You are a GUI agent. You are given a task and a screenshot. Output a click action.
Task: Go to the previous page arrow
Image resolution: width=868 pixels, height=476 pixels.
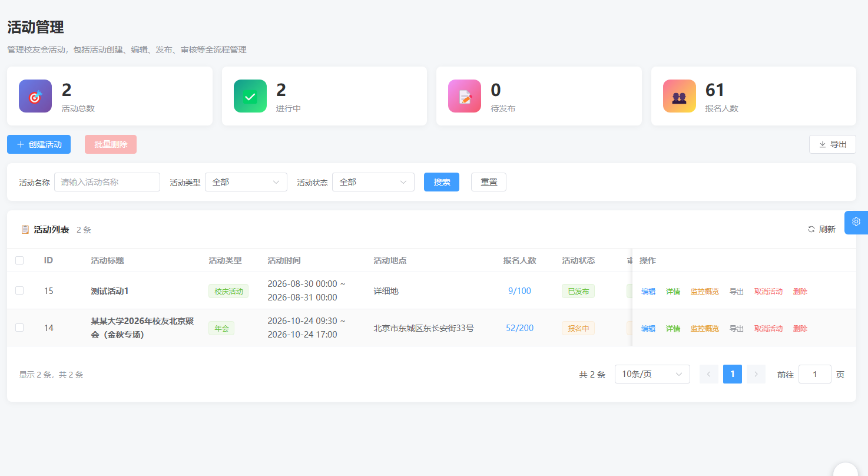pos(709,374)
